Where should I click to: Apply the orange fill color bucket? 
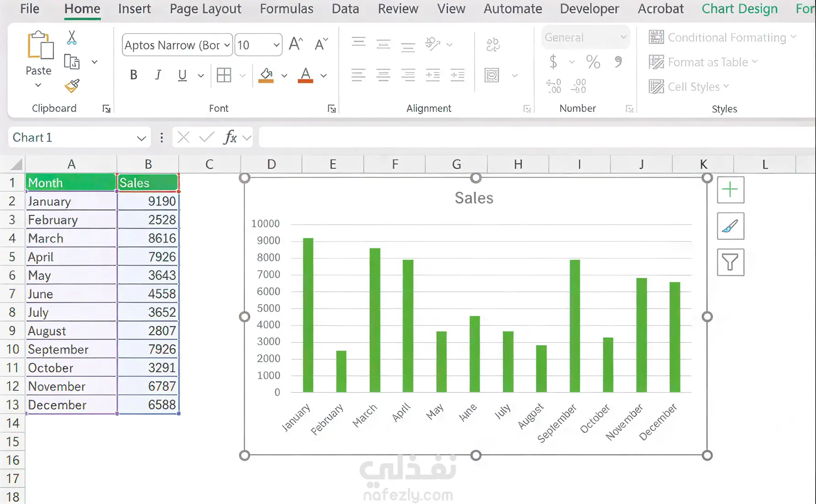tap(266, 75)
